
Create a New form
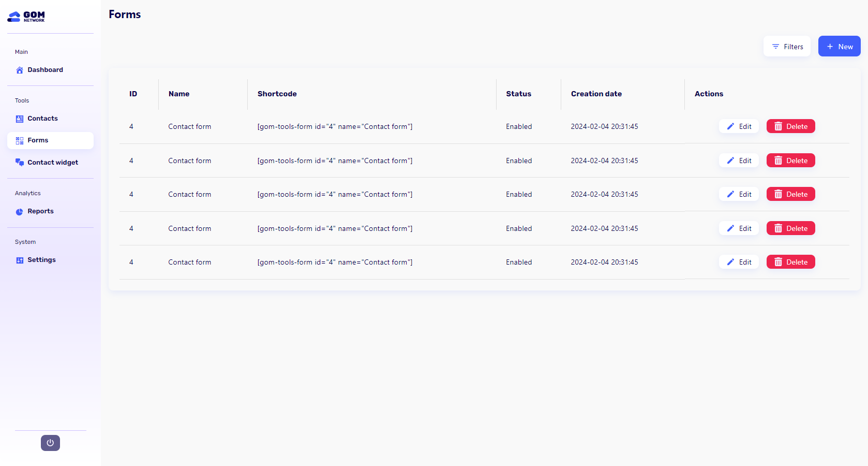tap(839, 47)
